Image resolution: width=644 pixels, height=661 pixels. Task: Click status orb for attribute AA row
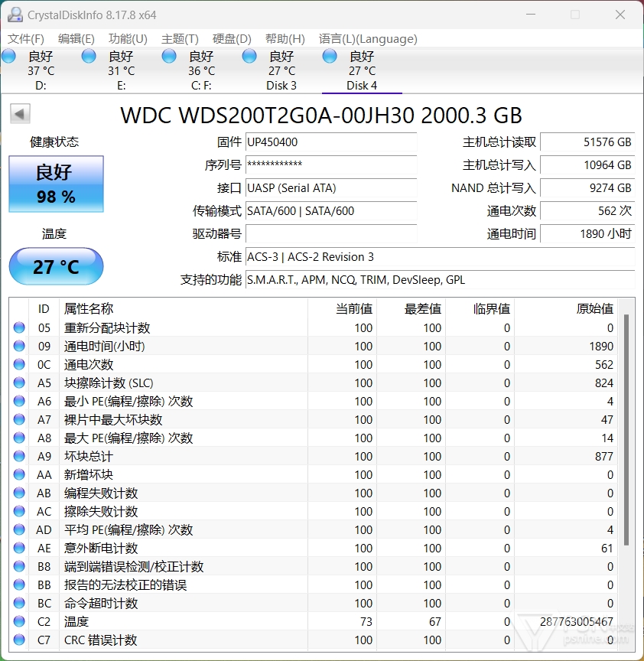(19, 474)
